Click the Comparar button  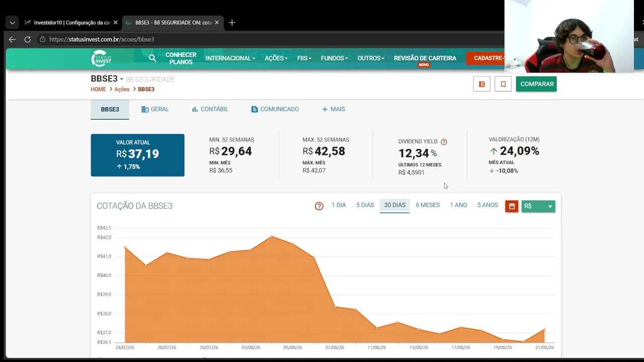536,84
